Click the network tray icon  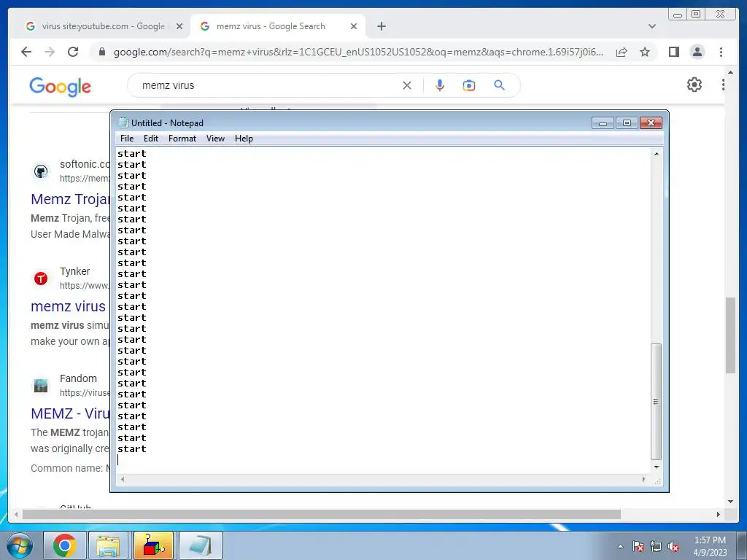pyautogui.click(x=656, y=546)
